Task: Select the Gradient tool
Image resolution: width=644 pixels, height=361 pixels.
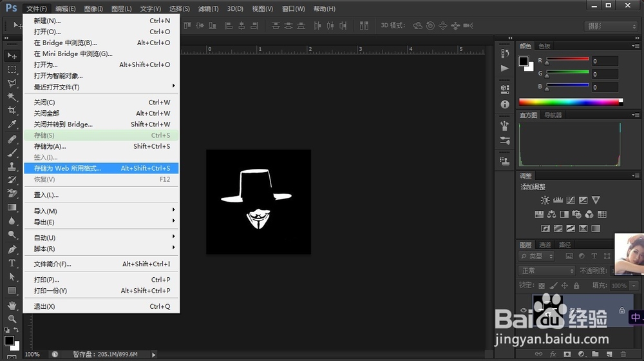Action: pos(12,207)
